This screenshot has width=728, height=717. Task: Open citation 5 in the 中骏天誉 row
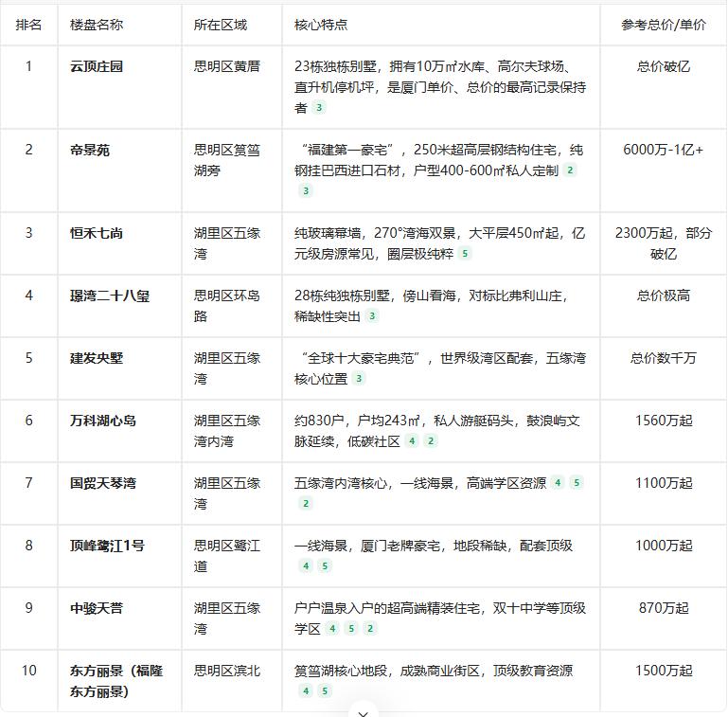[x=351, y=629]
